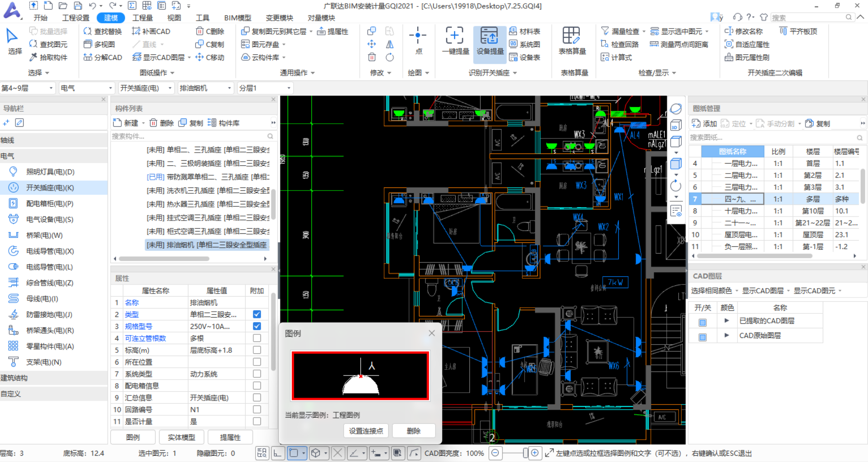Click the 设置连接点 button
Viewport: 868px width, 462px height.
366,431
